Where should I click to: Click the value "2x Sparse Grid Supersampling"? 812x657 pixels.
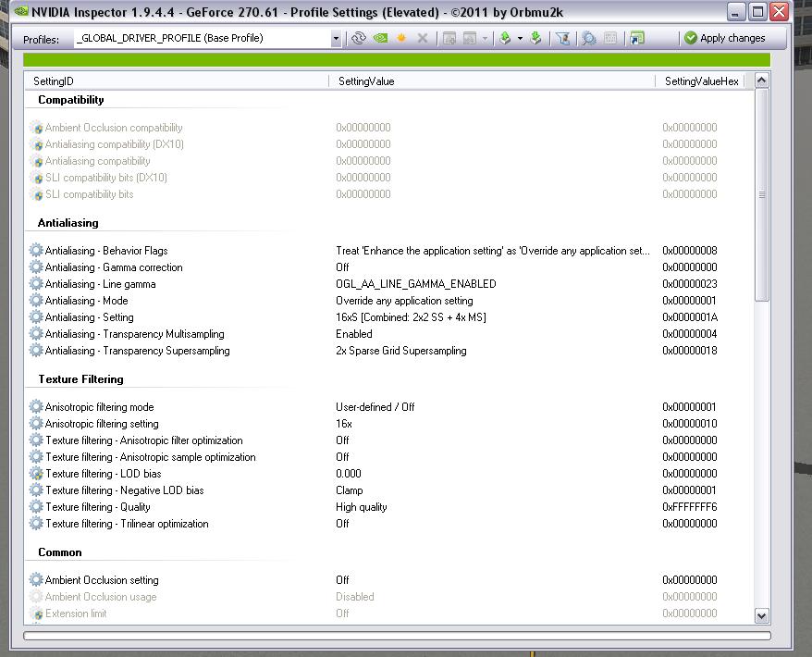400,351
